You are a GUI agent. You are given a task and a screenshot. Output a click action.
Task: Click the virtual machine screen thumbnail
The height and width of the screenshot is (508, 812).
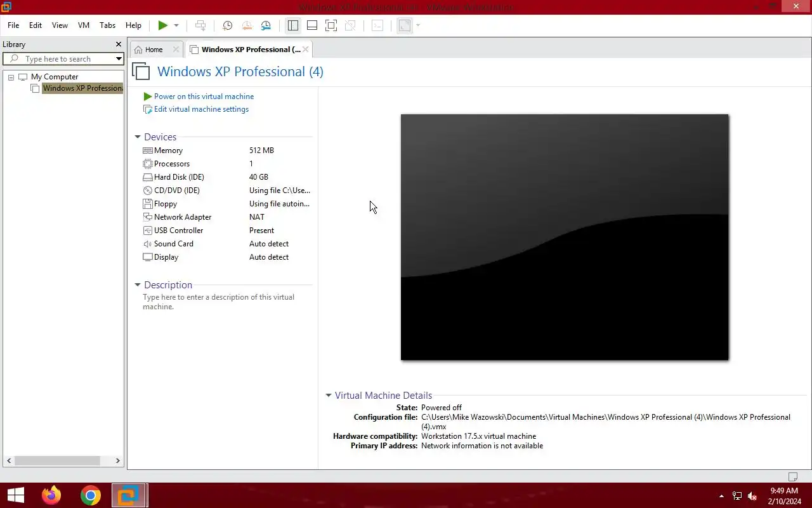coord(565,237)
